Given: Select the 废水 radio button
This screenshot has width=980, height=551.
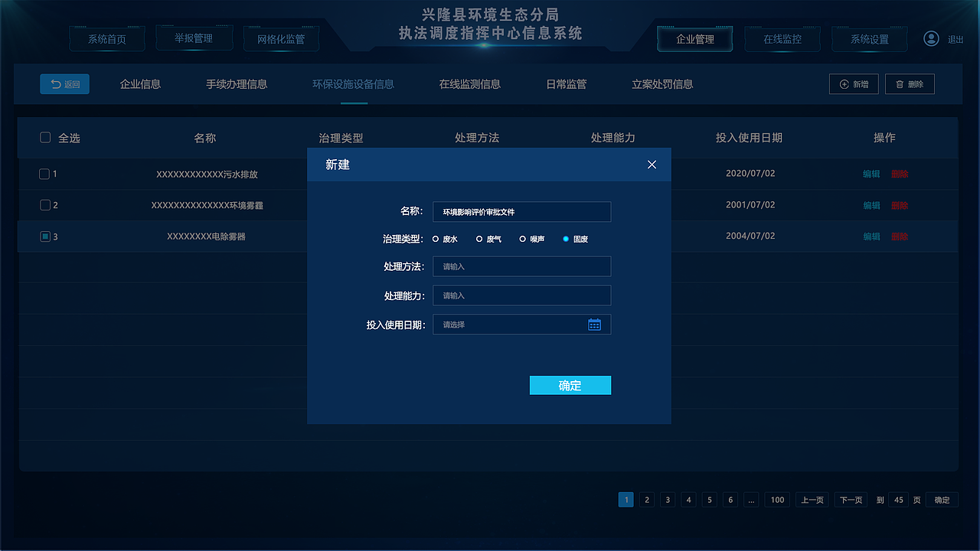Looking at the screenshot, I should coord(434,239).
